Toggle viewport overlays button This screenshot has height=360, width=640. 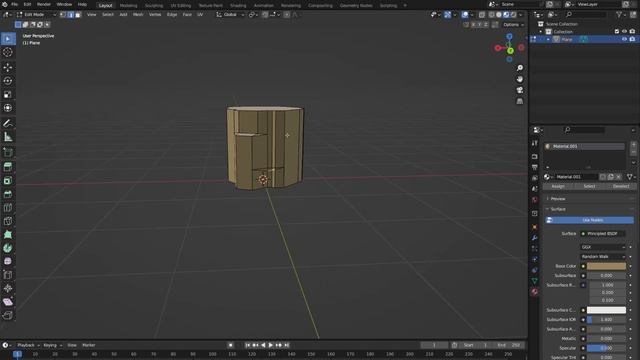tap(465, 15)
